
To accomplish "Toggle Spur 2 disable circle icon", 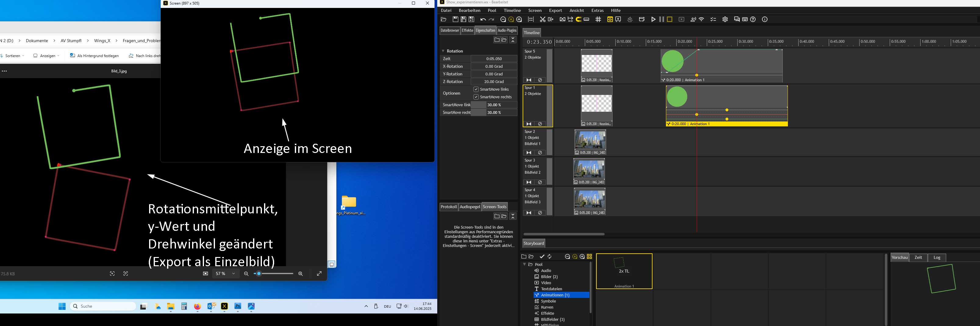I will (540, 153).
